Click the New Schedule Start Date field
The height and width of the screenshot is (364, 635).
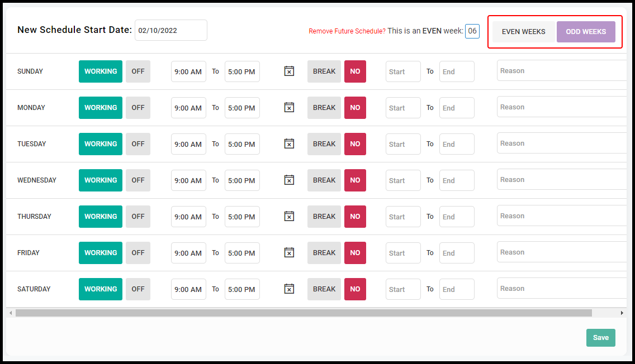click(171, 30)
